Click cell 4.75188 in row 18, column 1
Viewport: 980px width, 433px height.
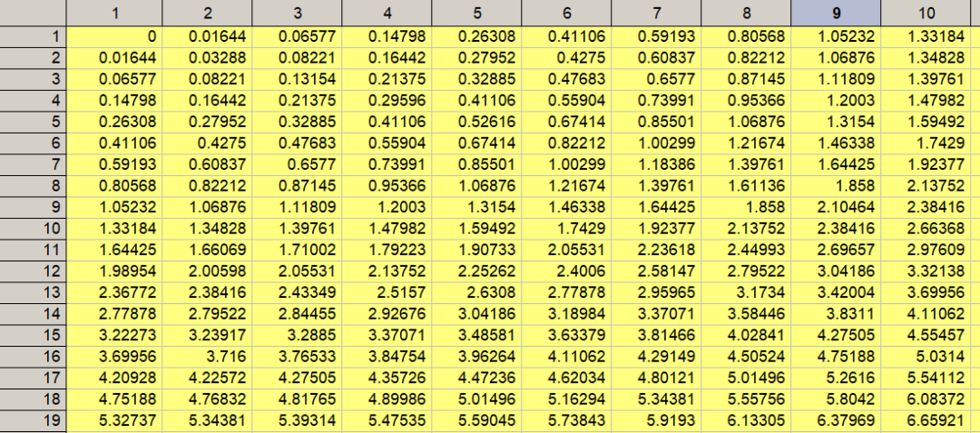click(113, 399)
